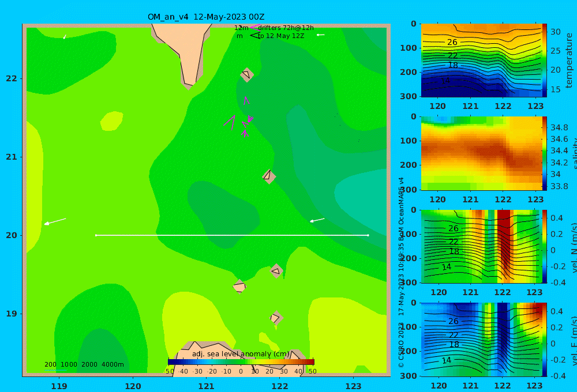Screen dimensions: 577x392
Task: Click the salinity colorbar
Action: pyautogui.click(x=545, y=153)
